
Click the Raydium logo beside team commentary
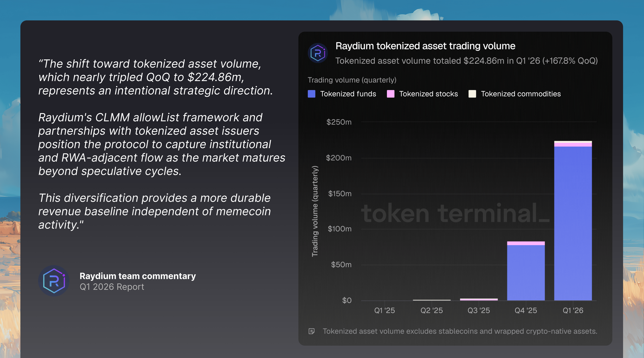[54, 281]
